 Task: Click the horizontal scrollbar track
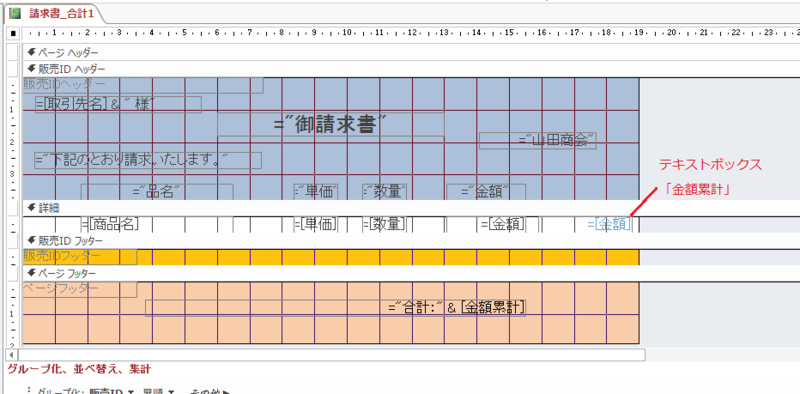332,354
